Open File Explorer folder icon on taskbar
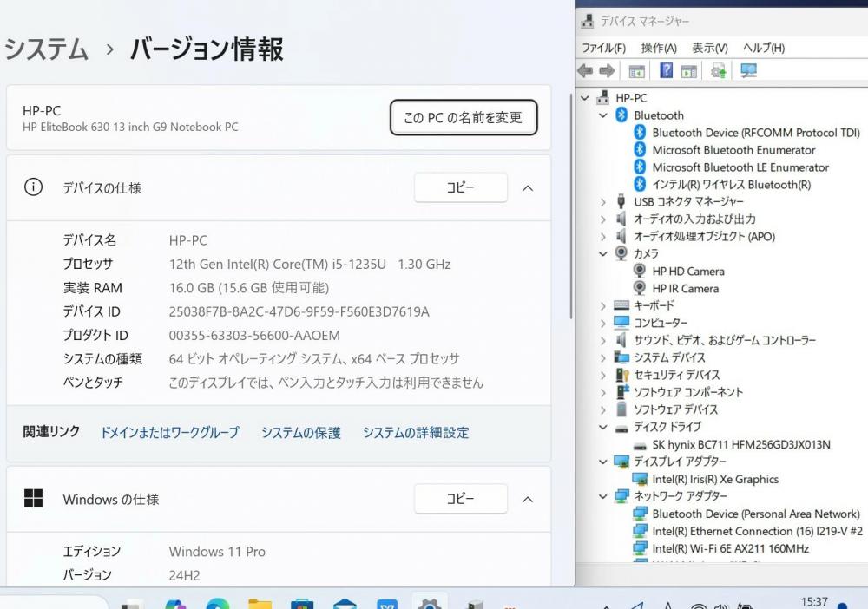This screenshot has width=868, height=609. point(260,604)
